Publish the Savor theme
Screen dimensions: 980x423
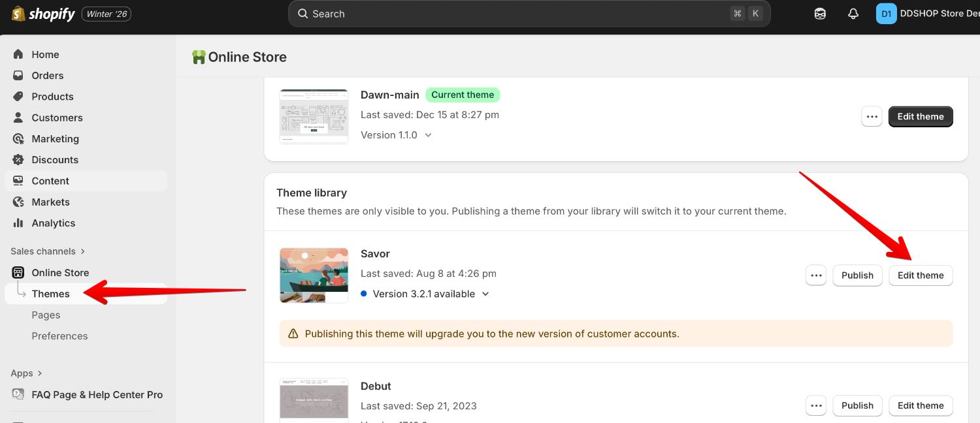[857, 275]
